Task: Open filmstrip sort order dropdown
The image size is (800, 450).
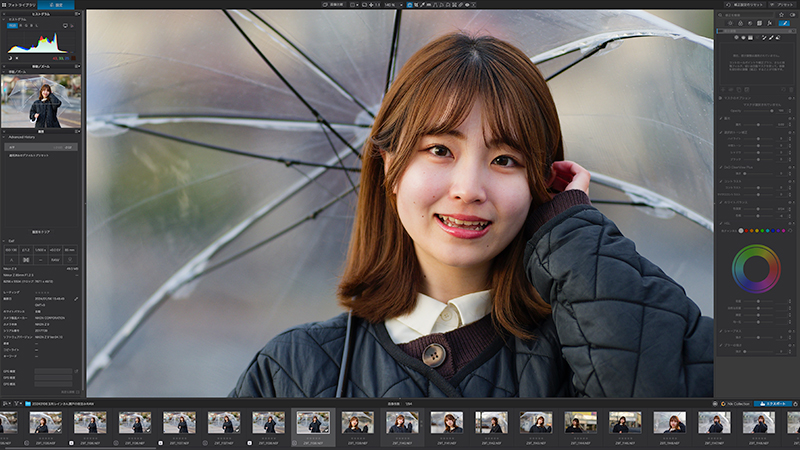Action: pos(6,404)
